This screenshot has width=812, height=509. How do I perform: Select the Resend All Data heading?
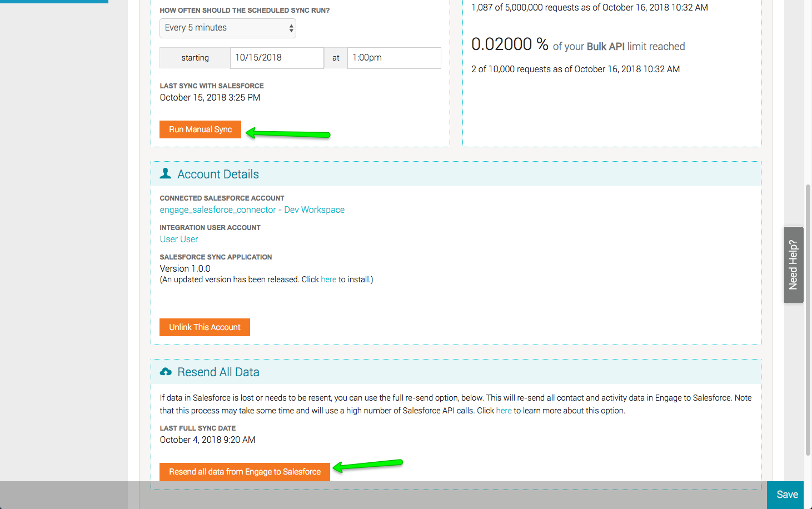[x=218, y=372]
